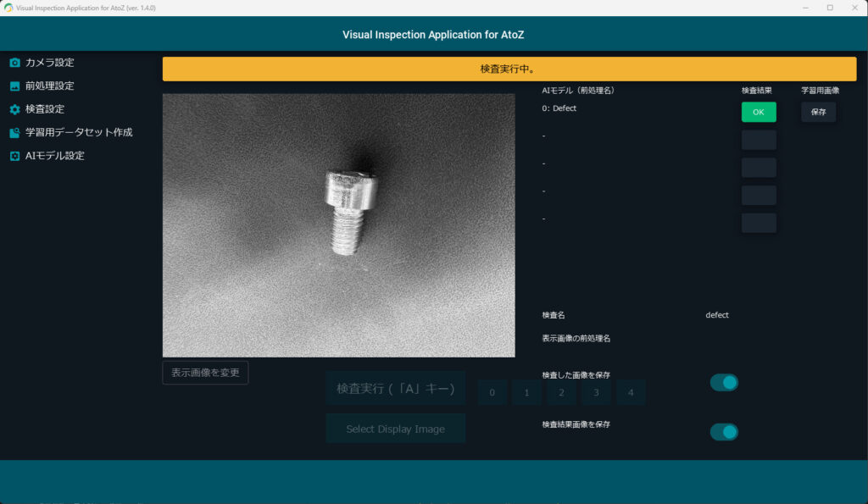Click the Select Display Image button

coord(396,429)
